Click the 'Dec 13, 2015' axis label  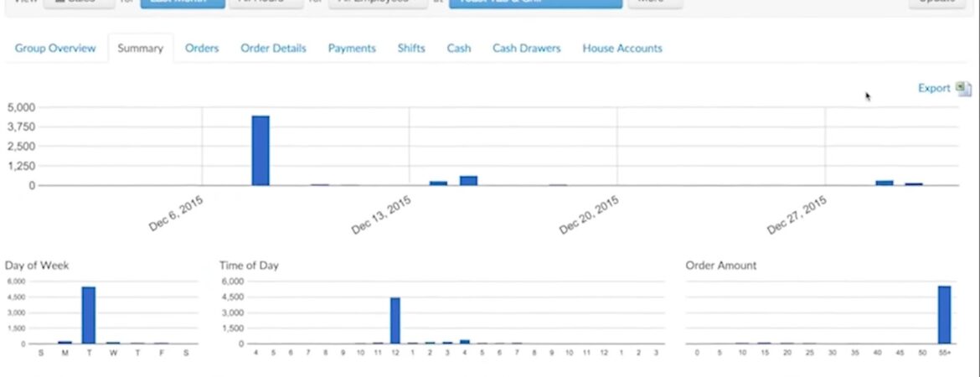pyautogui.click(x=380, y=215)
